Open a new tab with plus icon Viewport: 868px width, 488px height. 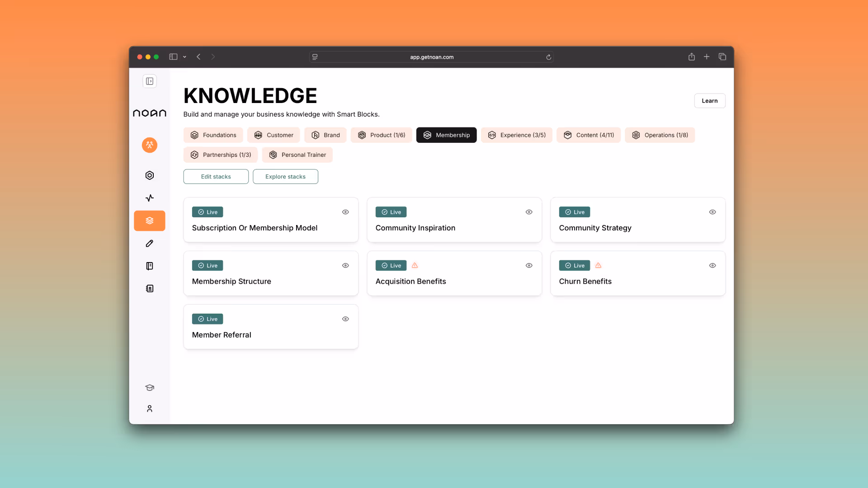point(707,57)
